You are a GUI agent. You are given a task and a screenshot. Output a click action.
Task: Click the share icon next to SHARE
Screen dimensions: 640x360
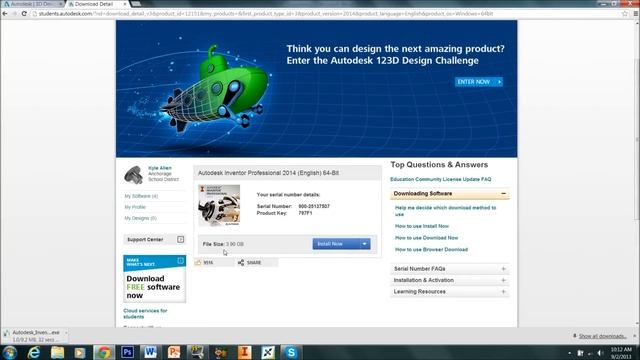[x=241, y=262]
